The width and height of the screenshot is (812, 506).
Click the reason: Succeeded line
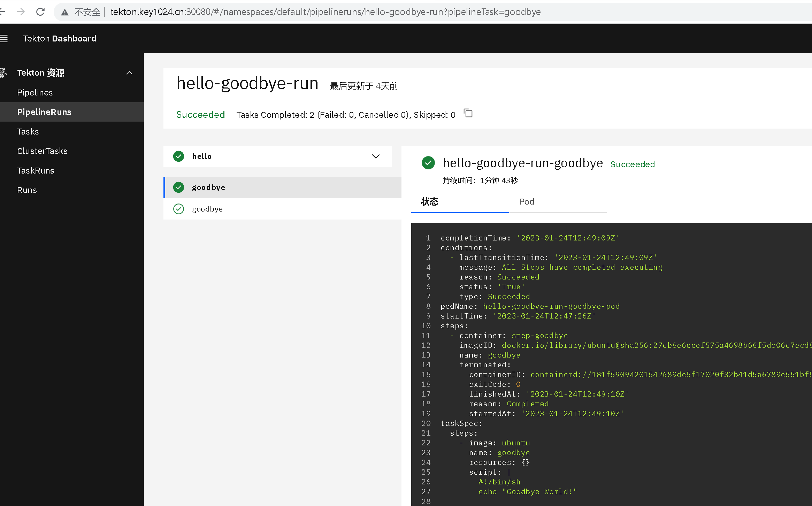point(499,277)
